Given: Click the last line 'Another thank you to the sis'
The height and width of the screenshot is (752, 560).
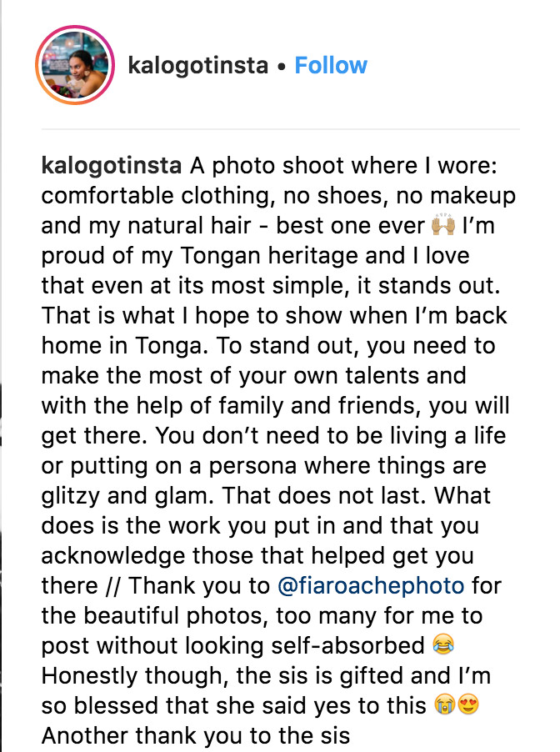Looking at the screenshot, I should [196, 735].
